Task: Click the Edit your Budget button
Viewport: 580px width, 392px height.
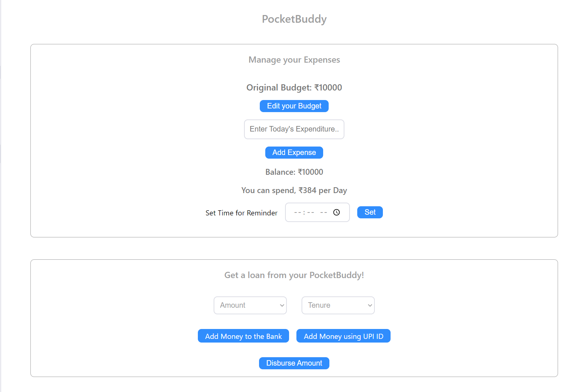Action: click(294, 106)
